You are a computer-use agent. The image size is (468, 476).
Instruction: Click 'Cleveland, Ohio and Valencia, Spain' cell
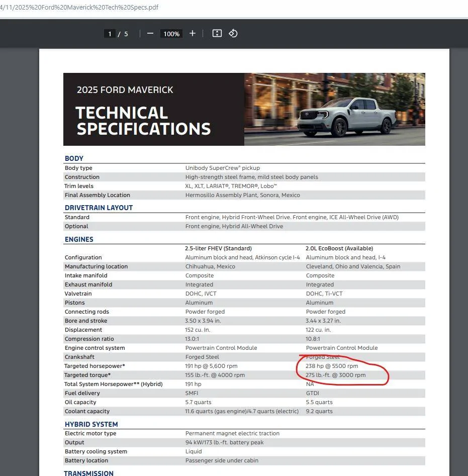[353, 266]
